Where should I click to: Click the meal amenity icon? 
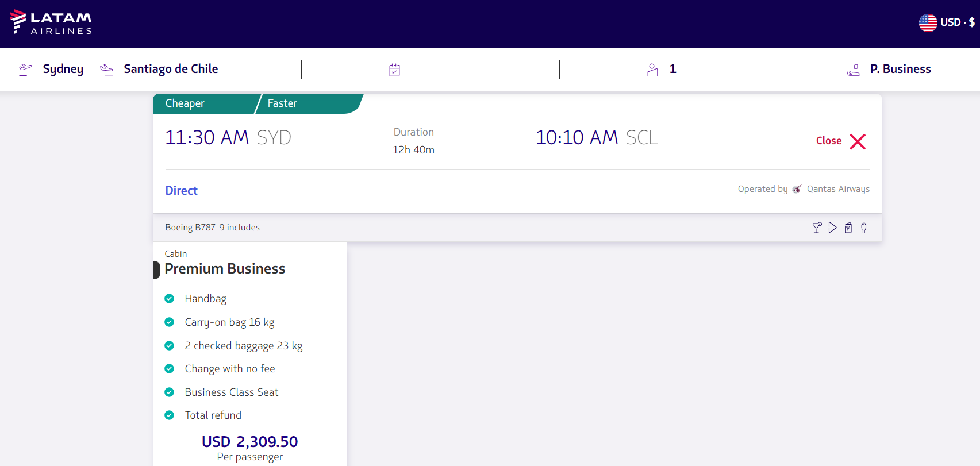pyautogui.click(x=848, y=228)
